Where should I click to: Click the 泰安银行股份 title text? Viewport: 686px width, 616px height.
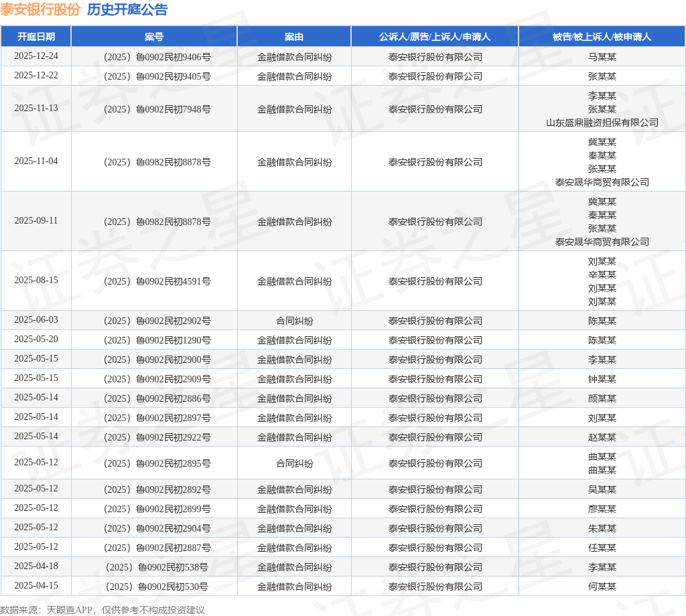point(40,9)
